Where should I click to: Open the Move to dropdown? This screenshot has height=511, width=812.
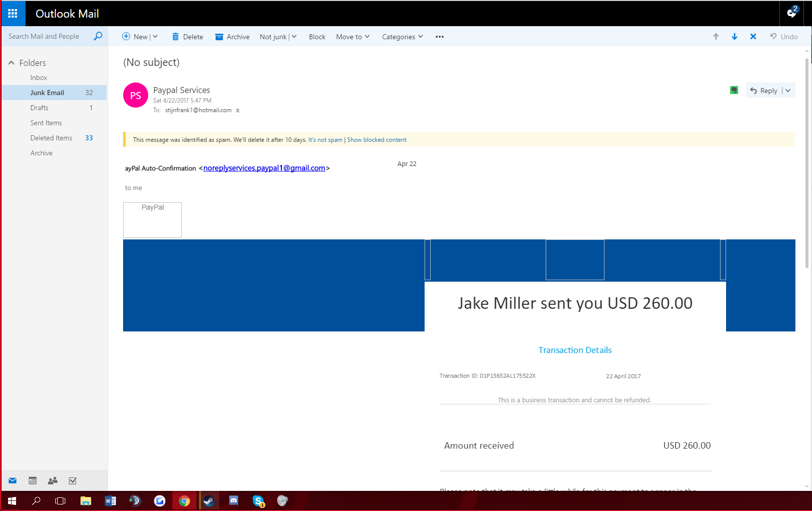pos(353,37)
